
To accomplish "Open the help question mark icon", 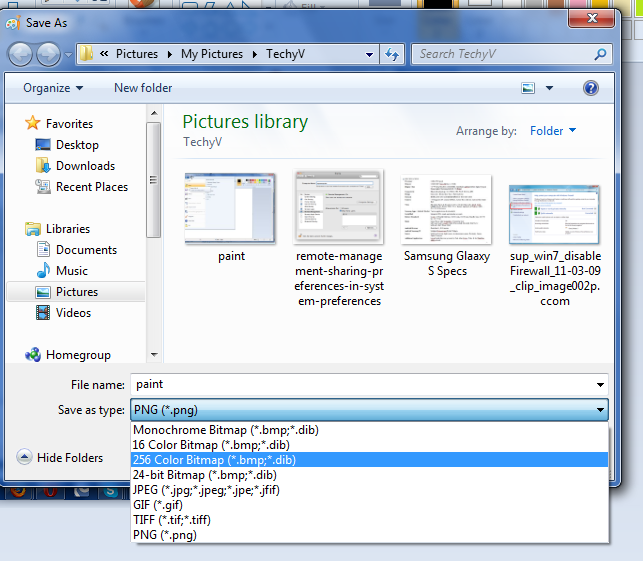I will click(x=591, y=88).
